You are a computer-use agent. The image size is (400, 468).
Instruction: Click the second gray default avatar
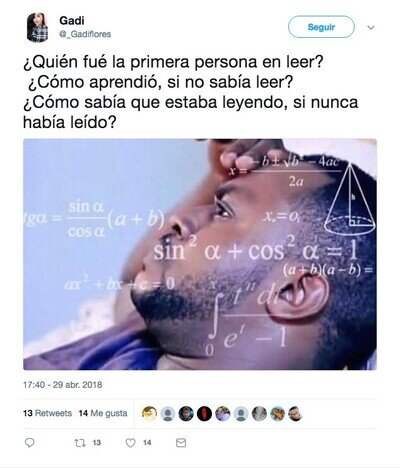pos(241,414)
